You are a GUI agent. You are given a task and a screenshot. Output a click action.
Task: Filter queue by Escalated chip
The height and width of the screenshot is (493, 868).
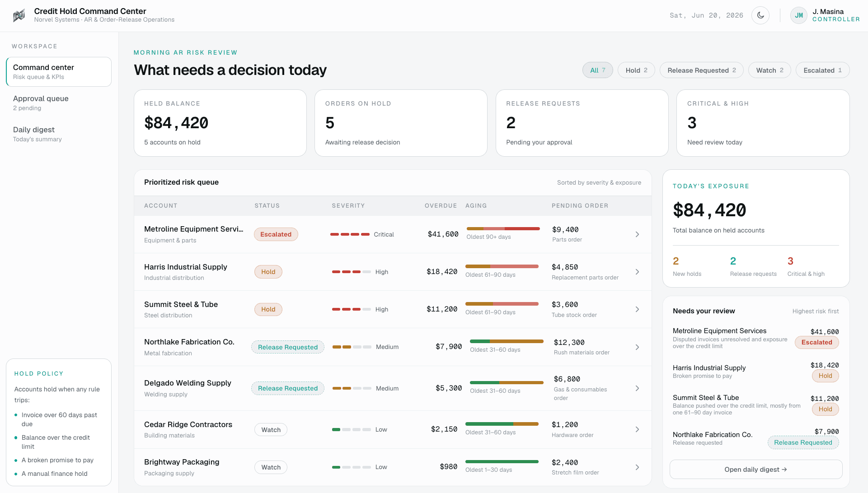(822, 70)
